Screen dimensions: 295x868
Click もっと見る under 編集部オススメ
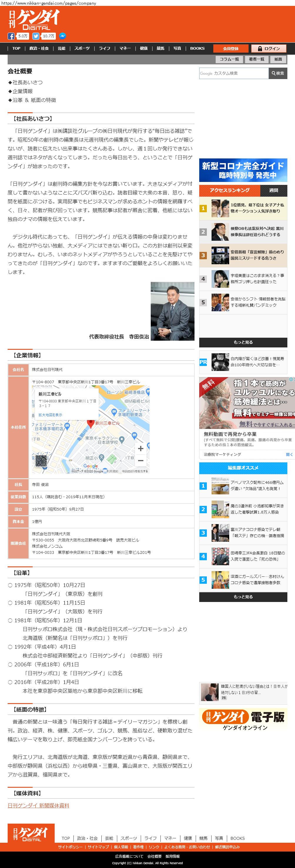pyautogui.click(x=243, y=597)
